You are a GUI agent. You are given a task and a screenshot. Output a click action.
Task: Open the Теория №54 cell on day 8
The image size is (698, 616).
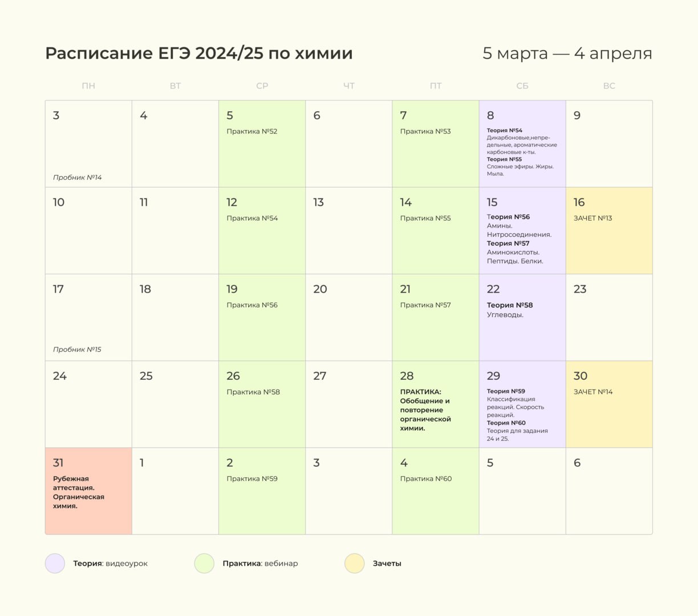(522, 144)
